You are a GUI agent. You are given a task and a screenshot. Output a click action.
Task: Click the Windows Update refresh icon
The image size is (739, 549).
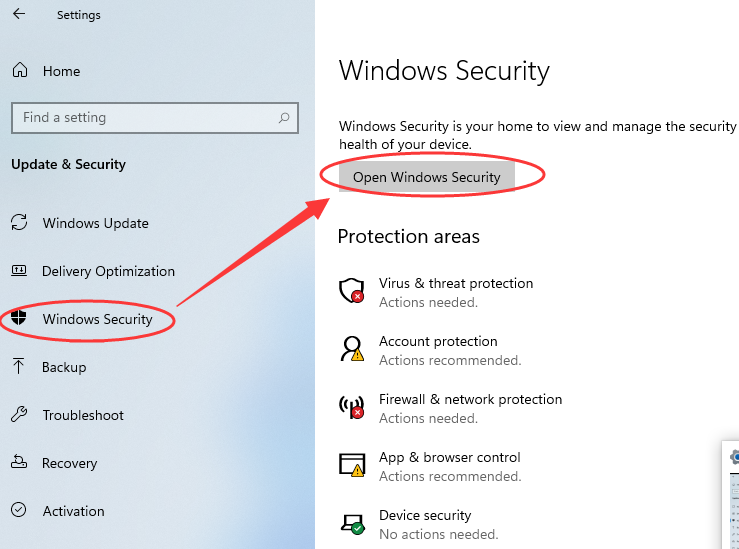point(19,223)
